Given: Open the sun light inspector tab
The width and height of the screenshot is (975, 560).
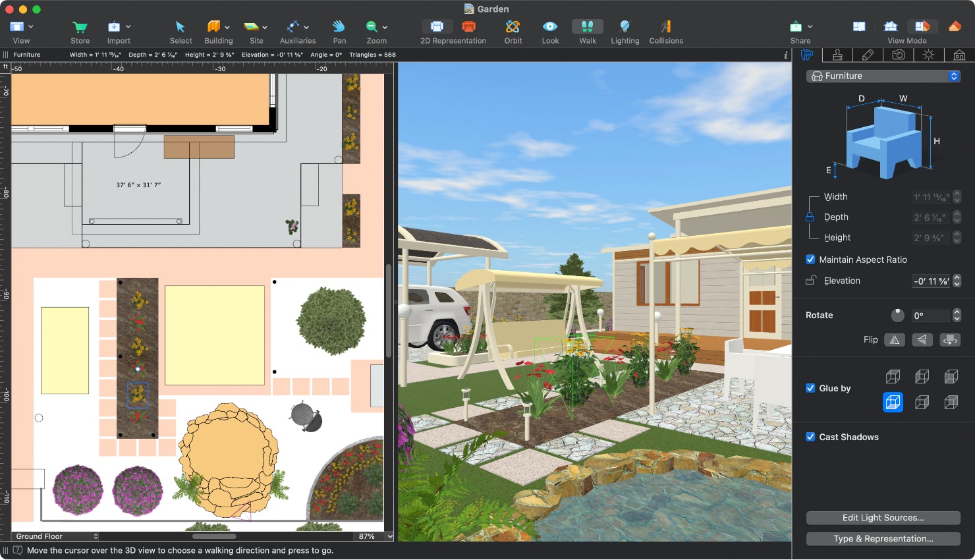Looking at the screenshot, I should pos(928,55).
